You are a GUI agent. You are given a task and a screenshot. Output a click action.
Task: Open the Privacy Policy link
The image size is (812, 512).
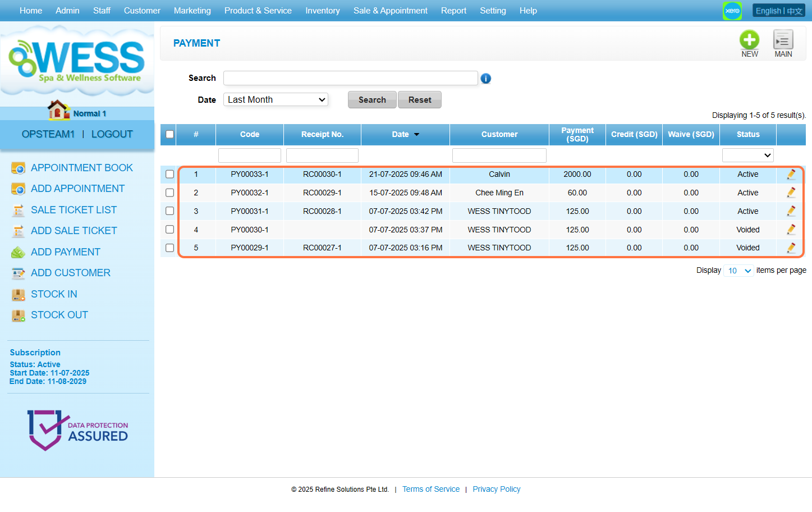(496, 489)
